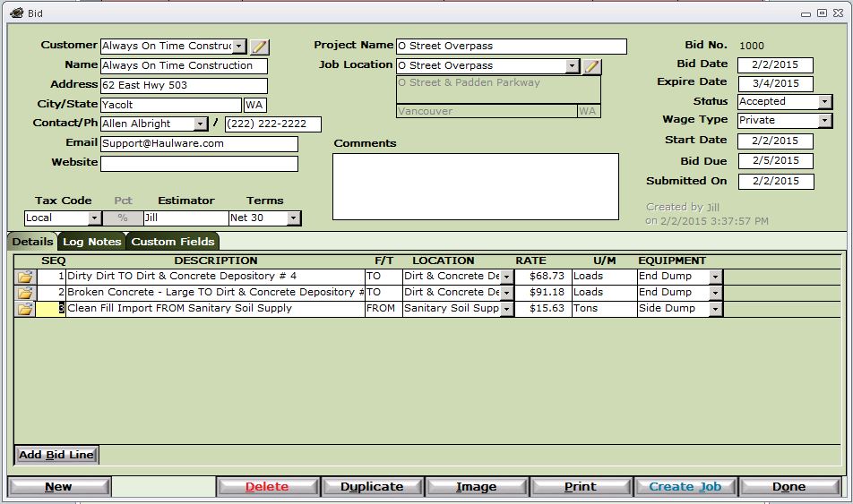Click the red Delete button
This screenshot has height=504, width=853.
(x=267, y=487)
